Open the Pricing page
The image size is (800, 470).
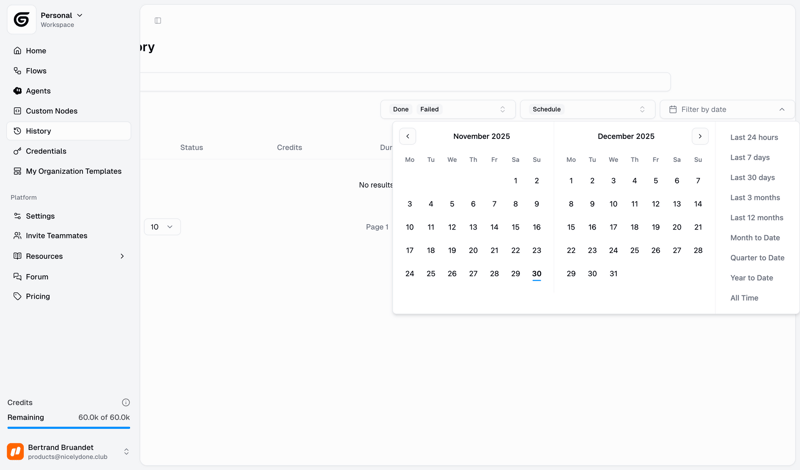pos(69,296)
